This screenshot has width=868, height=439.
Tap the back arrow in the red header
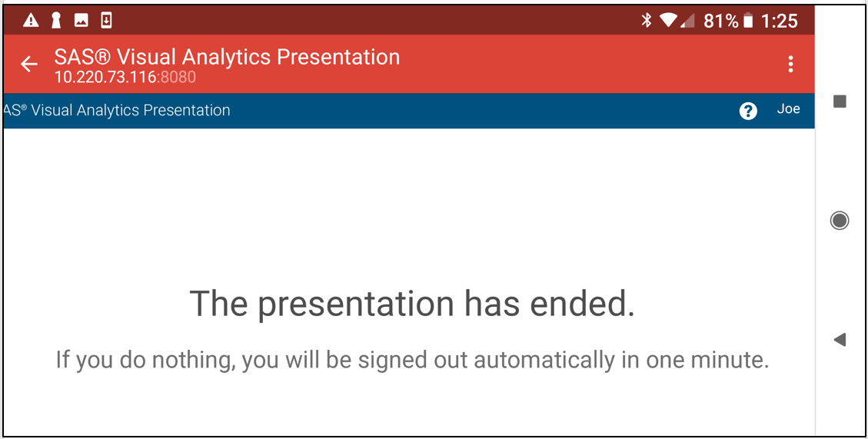tap(29, 65)
